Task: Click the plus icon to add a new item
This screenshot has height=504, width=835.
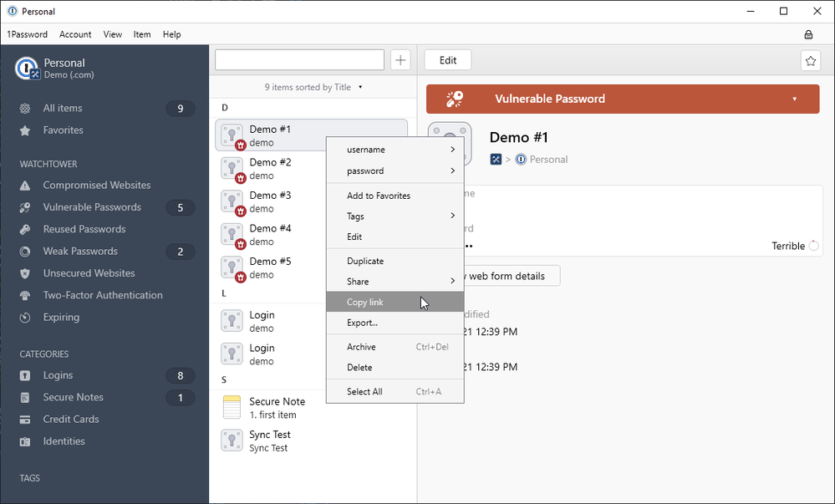Action: [400, 60]
